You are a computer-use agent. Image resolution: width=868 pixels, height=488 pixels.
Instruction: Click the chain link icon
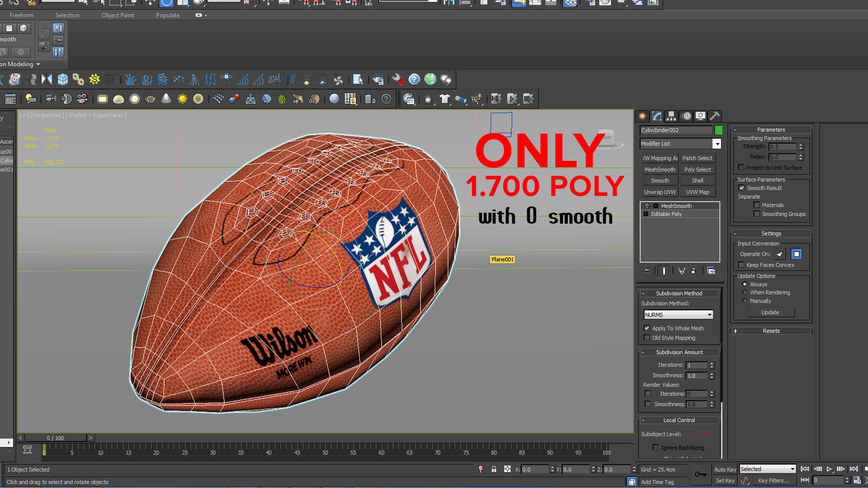pyautogui.click(x=78, y=80)
